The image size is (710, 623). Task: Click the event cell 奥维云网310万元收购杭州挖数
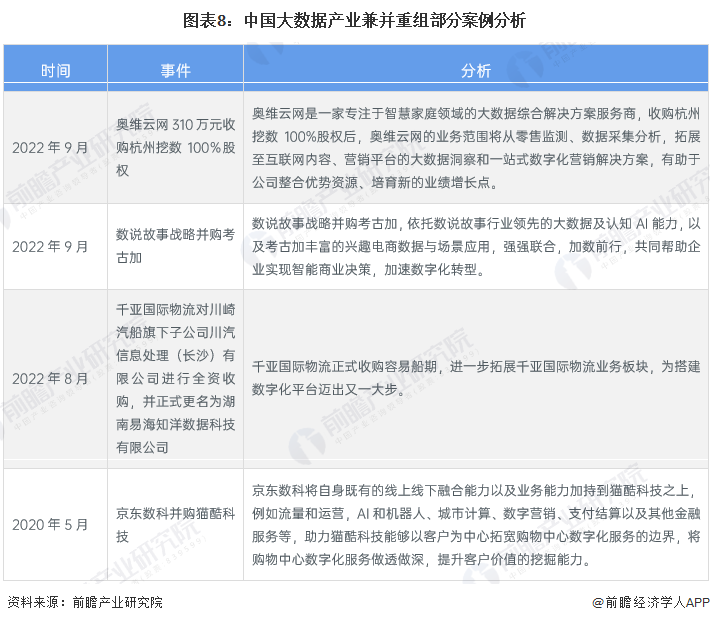(175, 148)
